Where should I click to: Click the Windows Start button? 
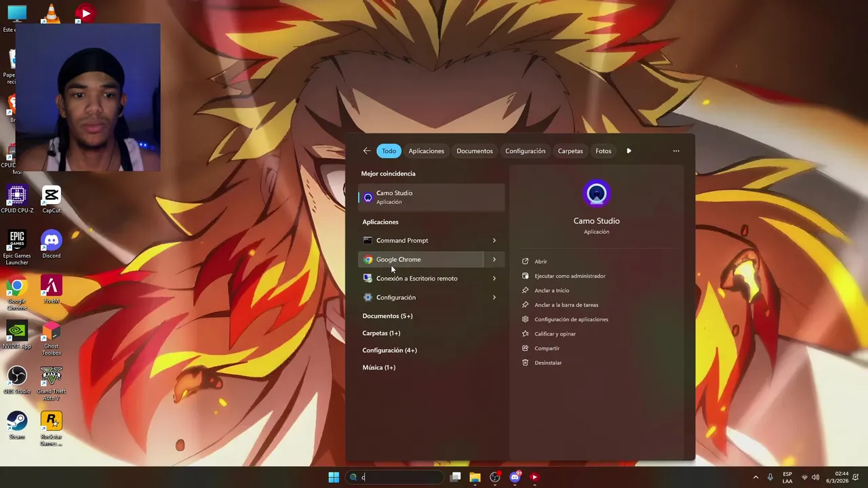[x=334, y=477]
